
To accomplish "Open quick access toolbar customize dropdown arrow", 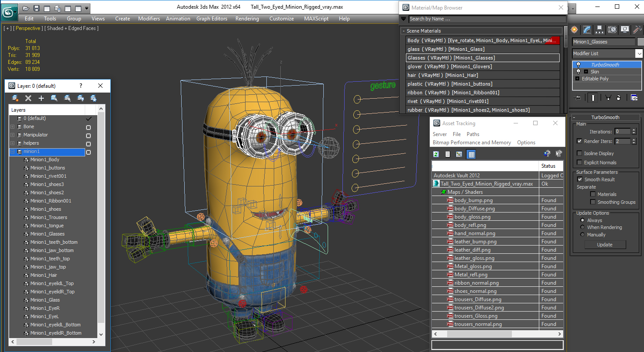I will click(87, 8).
